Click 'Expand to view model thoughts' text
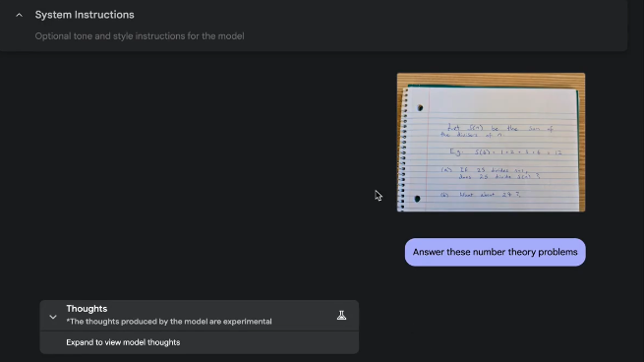The width and height of the screenshot is (644, 362). coord(123,342)
